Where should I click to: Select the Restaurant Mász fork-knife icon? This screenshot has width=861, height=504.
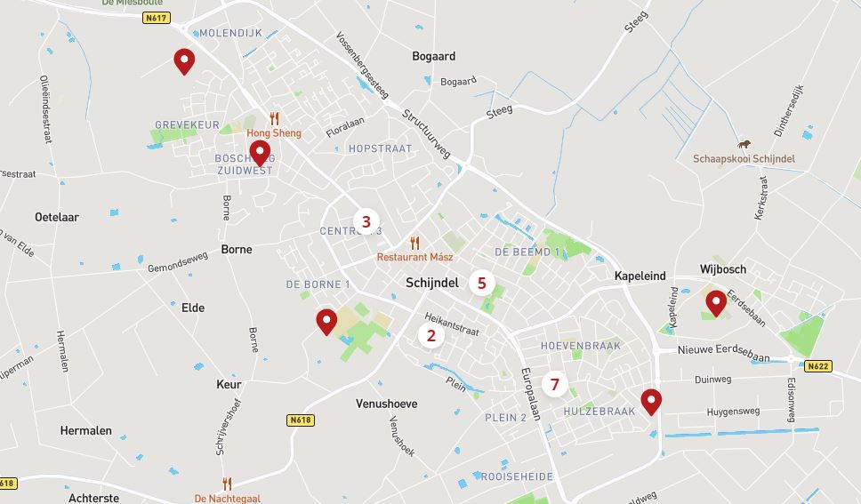[415, 243]
